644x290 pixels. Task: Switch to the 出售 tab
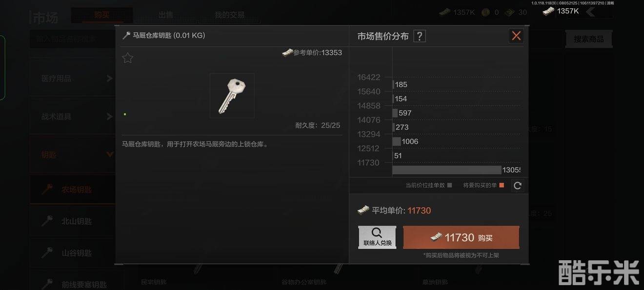pyautogui.click(x=166, y=15)
